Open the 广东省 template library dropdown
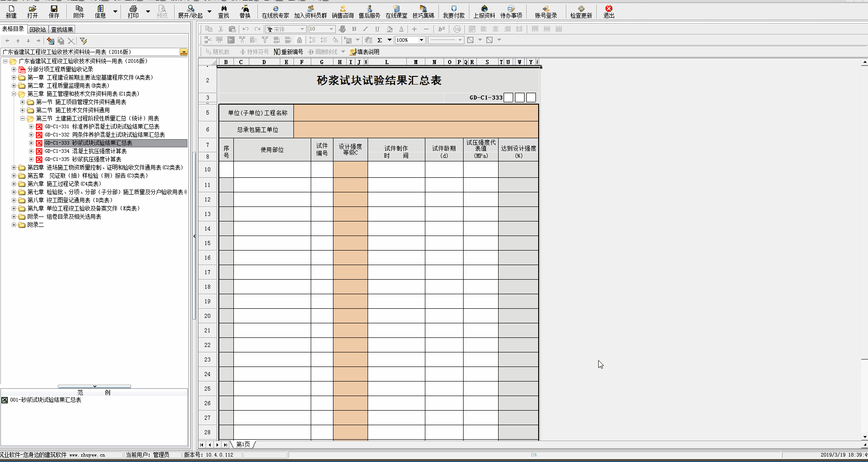The image size is (868, 462). (x=184, y=52)
